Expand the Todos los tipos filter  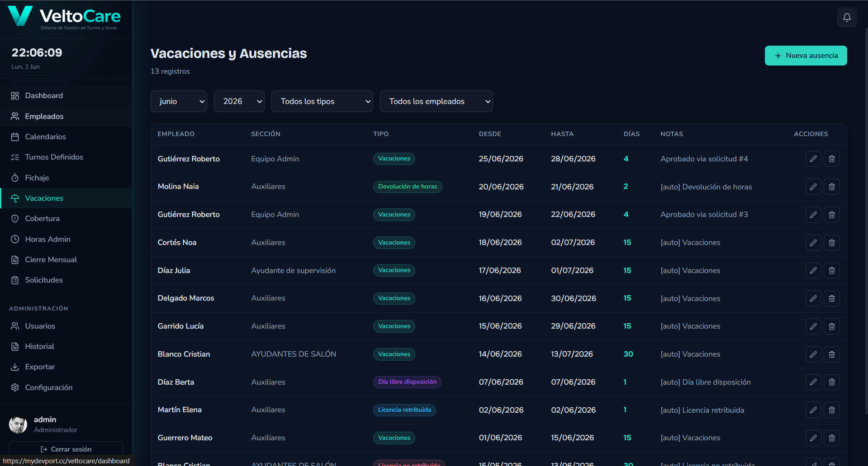pos(322,101)
